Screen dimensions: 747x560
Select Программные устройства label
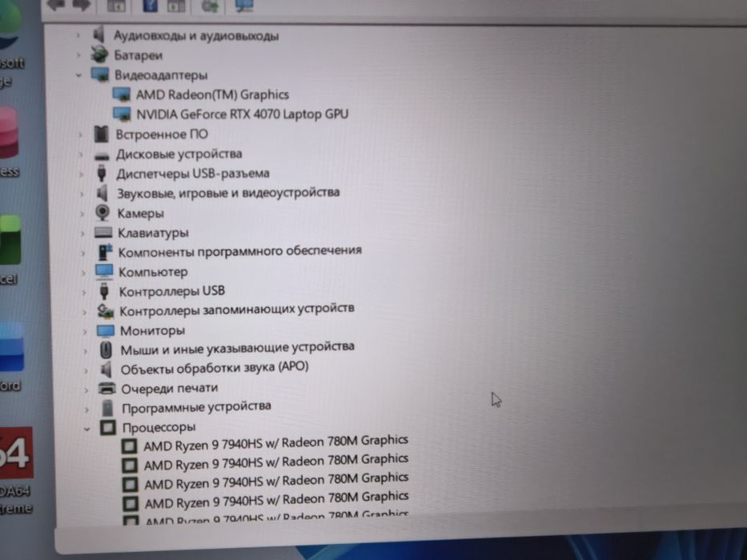[196, 407]
